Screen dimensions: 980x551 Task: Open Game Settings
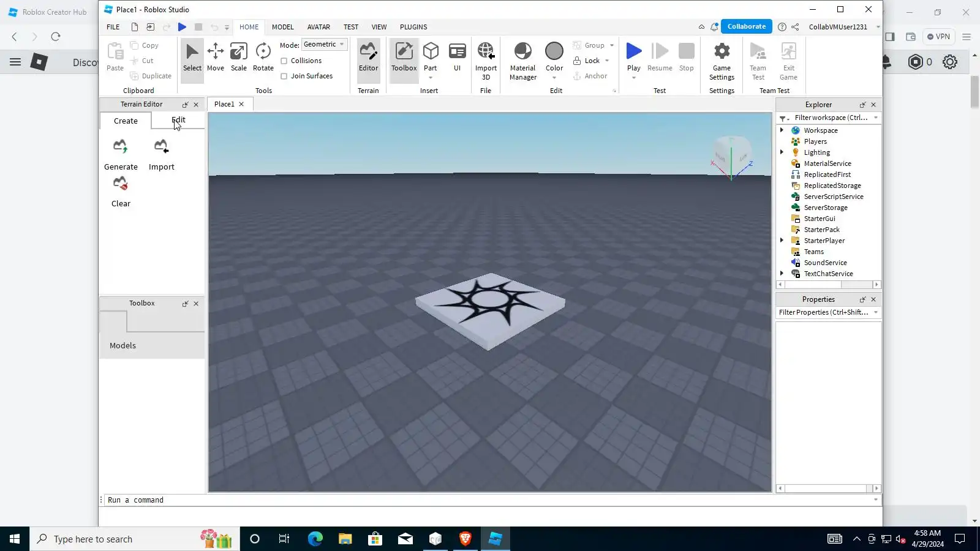coord(722,61)
